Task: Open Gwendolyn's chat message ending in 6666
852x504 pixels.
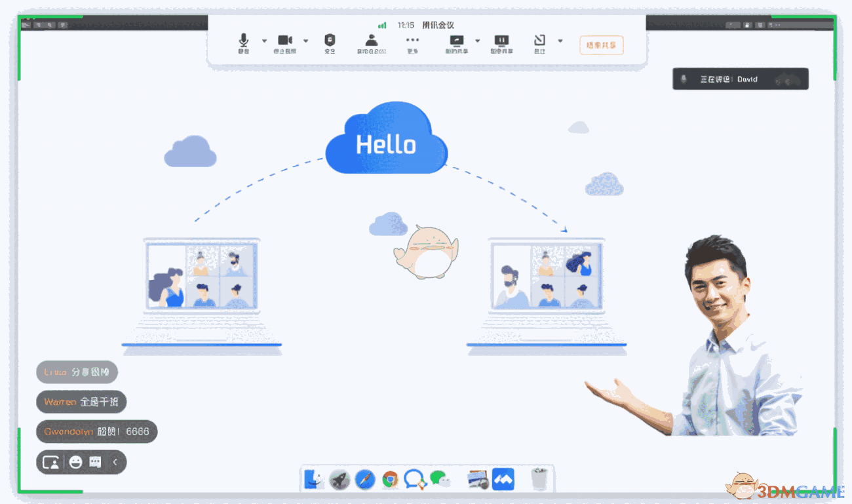Action: coord(97,431)
